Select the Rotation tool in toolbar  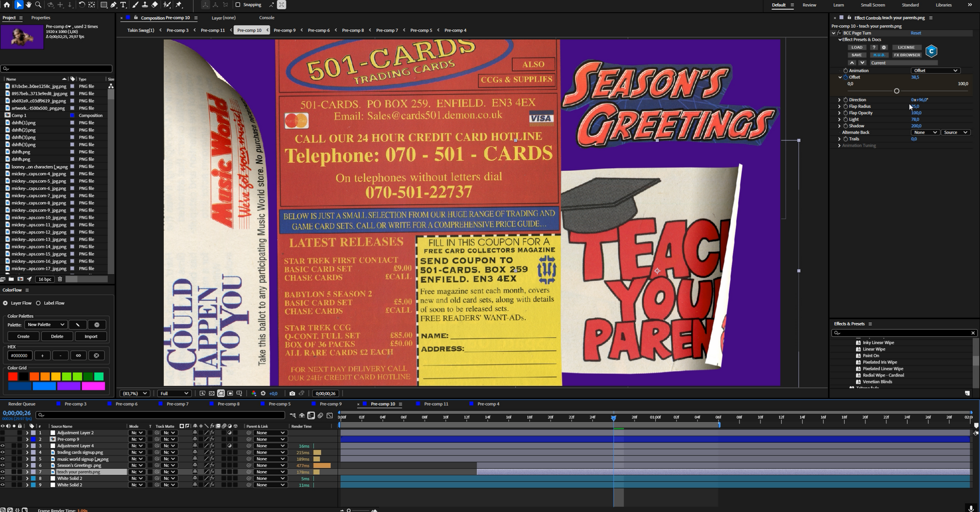pyautogui.click(x=82, y=5)
